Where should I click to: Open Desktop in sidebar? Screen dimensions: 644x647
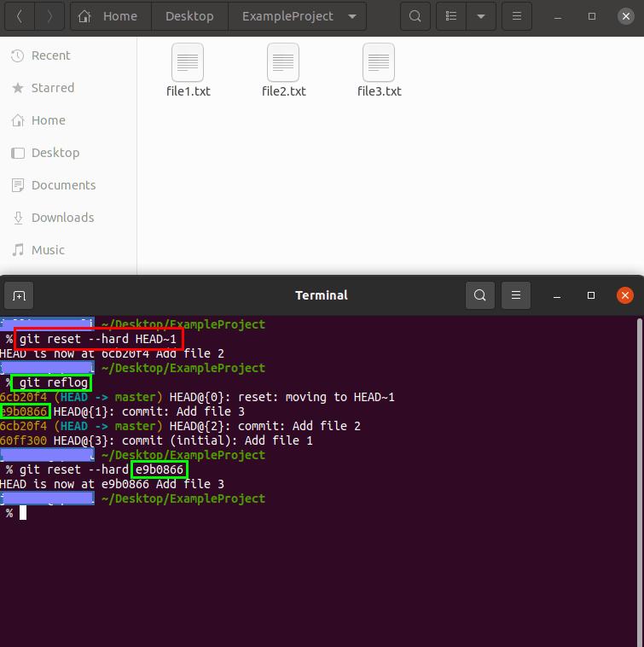(x=68, y=153)
